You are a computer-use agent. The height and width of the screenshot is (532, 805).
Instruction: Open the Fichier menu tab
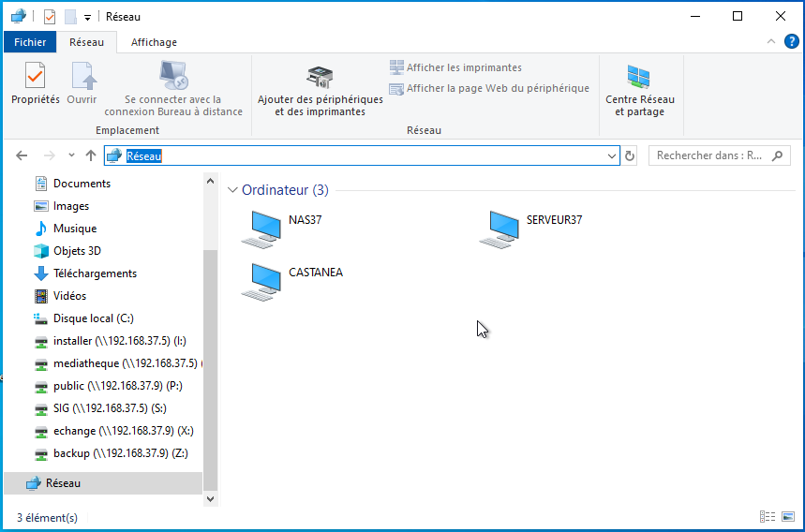[x=30, y=42]
